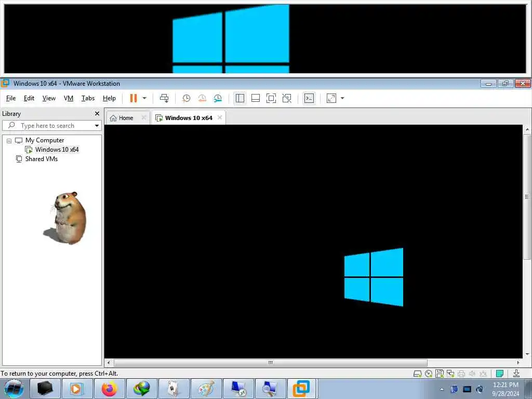Click the USB device status icon
Viewport: 532px width, 399px height.
pyautogui.click(x=483, y=374)
